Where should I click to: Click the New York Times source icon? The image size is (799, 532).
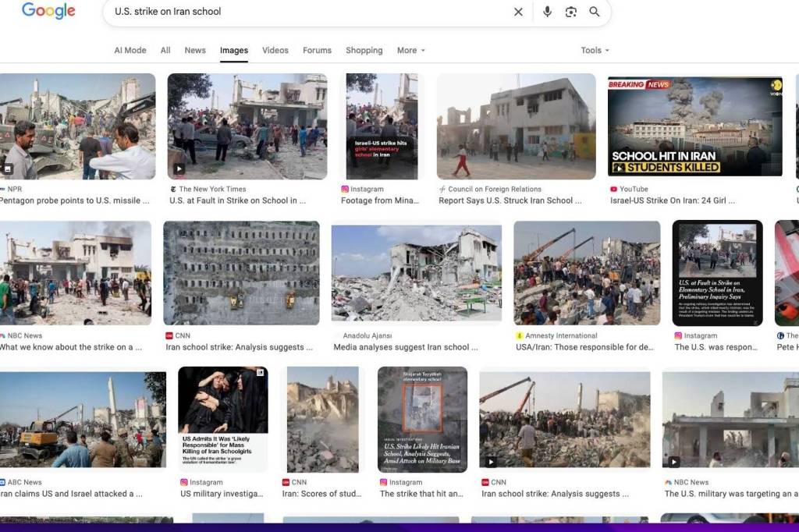tap(172, 189)
